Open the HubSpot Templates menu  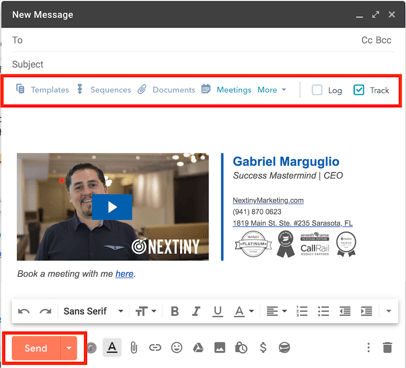(x=42, y=90)
